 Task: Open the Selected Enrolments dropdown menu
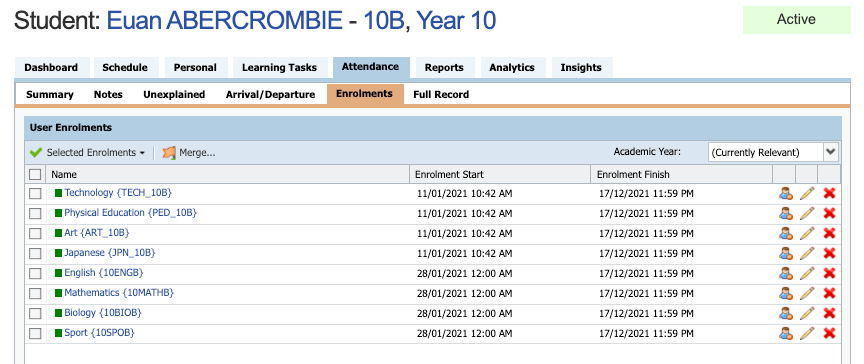pos(88,153)
